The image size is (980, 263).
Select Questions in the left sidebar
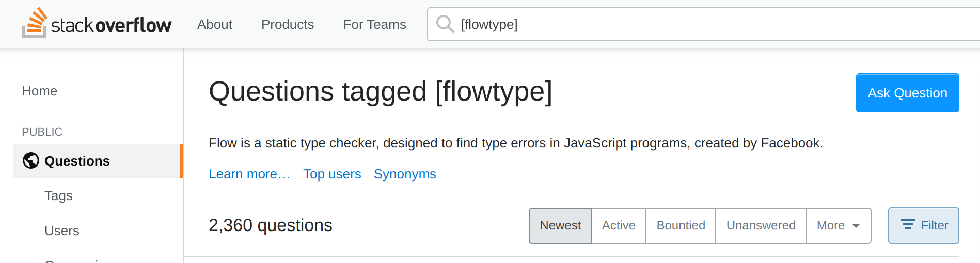tap(98, 161)
